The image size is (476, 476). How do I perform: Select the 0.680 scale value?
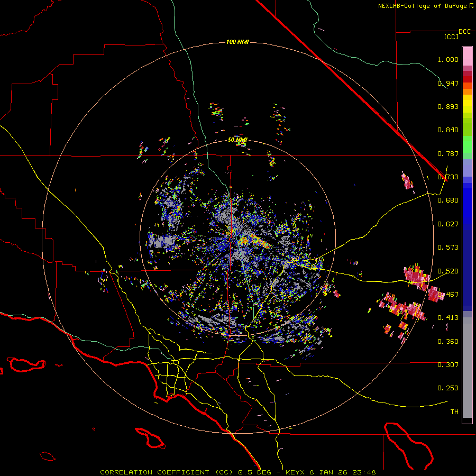(448, 200)
